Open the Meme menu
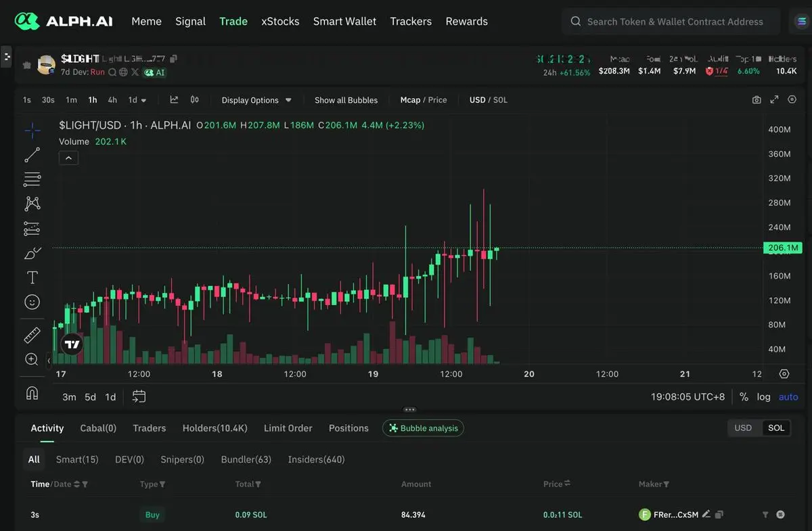Viewport: 812px width, 531px height. [x=146, y=21]
